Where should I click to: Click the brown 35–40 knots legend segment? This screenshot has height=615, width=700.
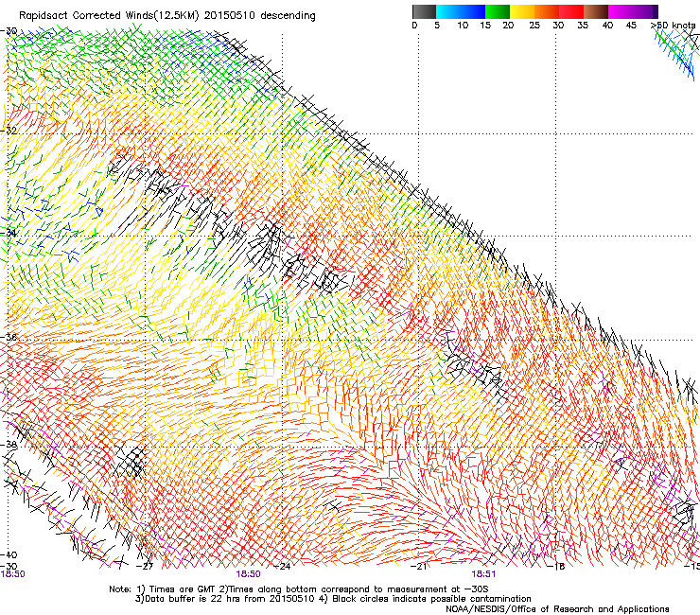596,11
